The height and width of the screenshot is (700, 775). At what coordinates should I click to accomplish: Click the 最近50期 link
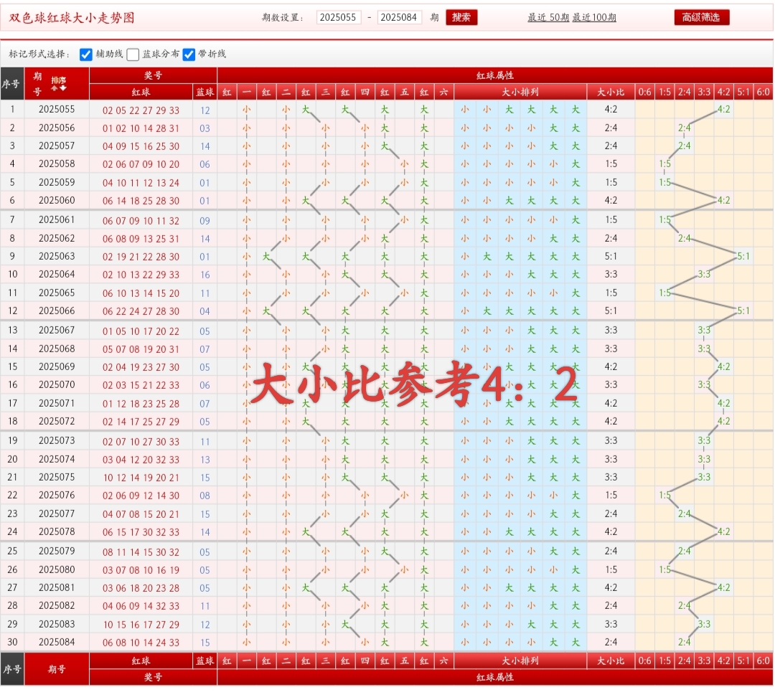(x=550, y=17)
